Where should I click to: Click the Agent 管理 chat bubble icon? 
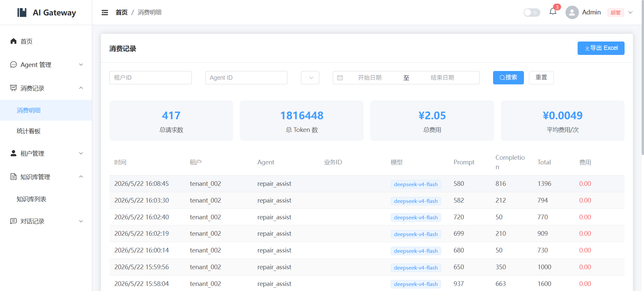pos(13,64)
